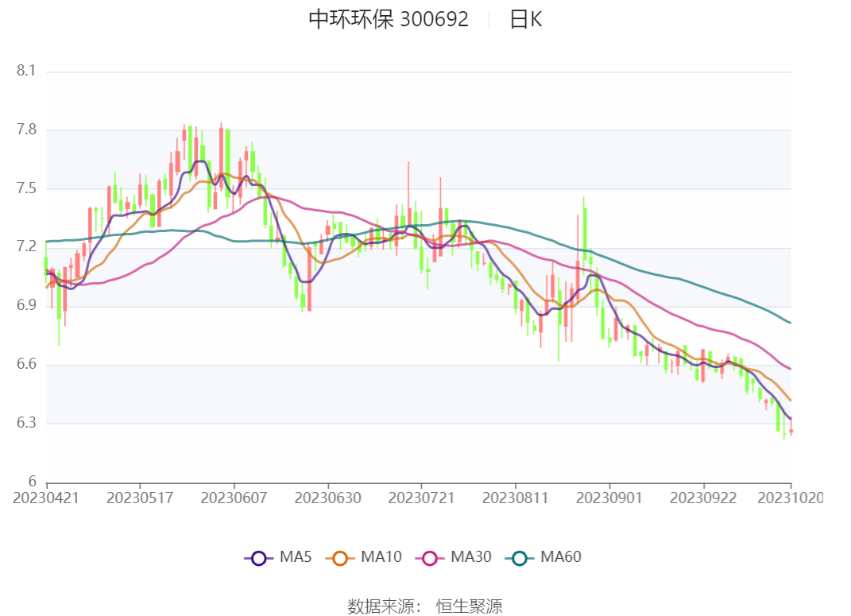This screenshot has width=851, height=616.
Task: Toggle the MA5 purple legend marker
Action: pyautogui.click(x=258, y=558)
